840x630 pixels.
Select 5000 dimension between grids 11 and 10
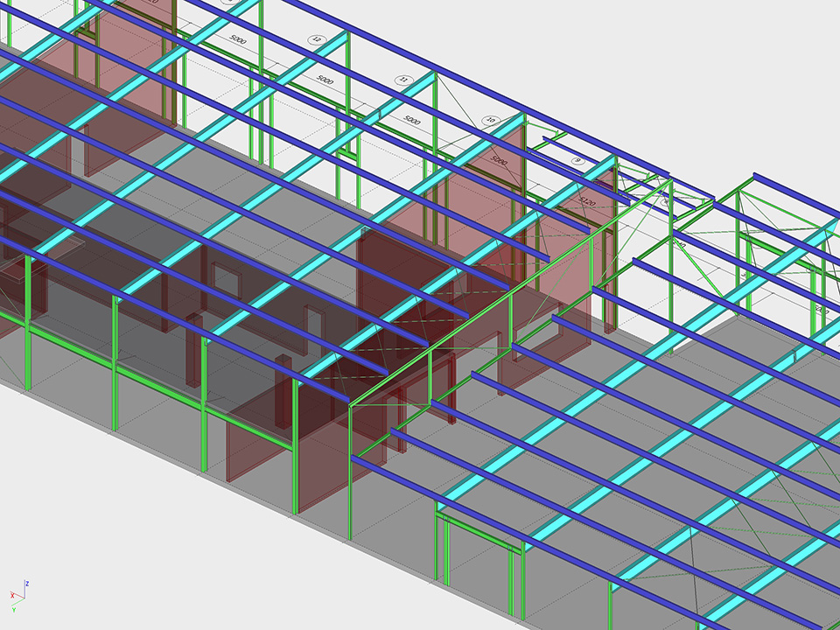click(x=412, y=120)
